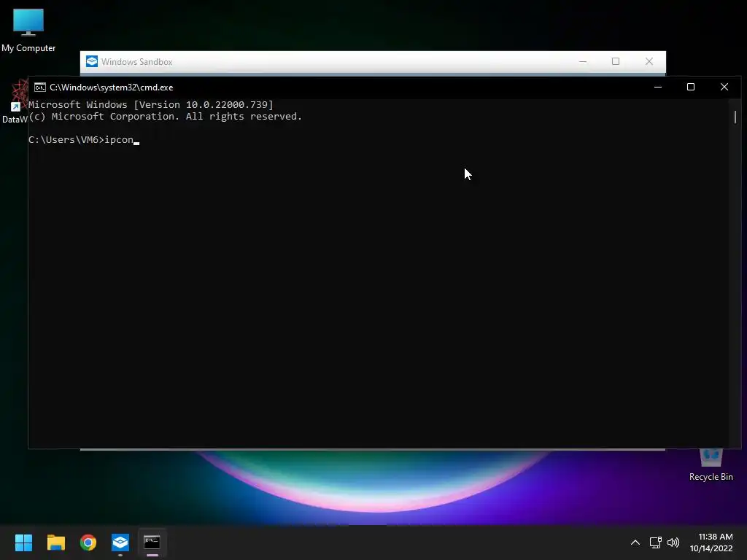
Task: Click the 'Windows Sandbox' window title text
Action: pyautogui.click(x=136, y=62)
